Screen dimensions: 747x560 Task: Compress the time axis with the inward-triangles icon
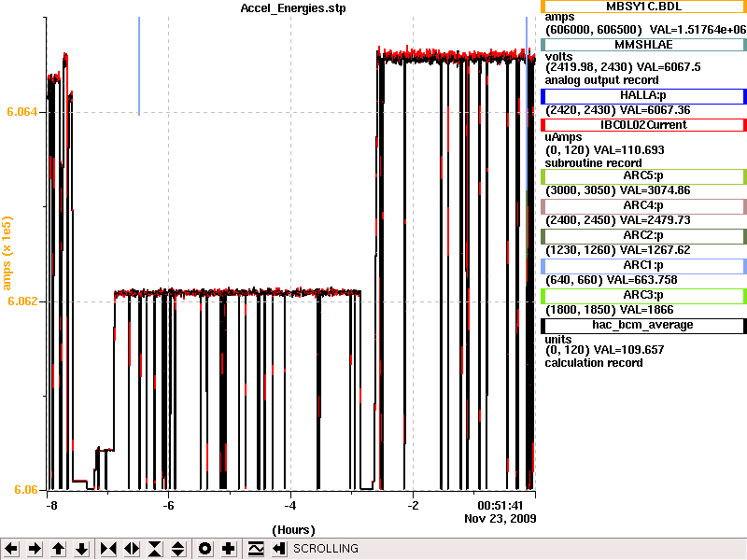(108, 549)
